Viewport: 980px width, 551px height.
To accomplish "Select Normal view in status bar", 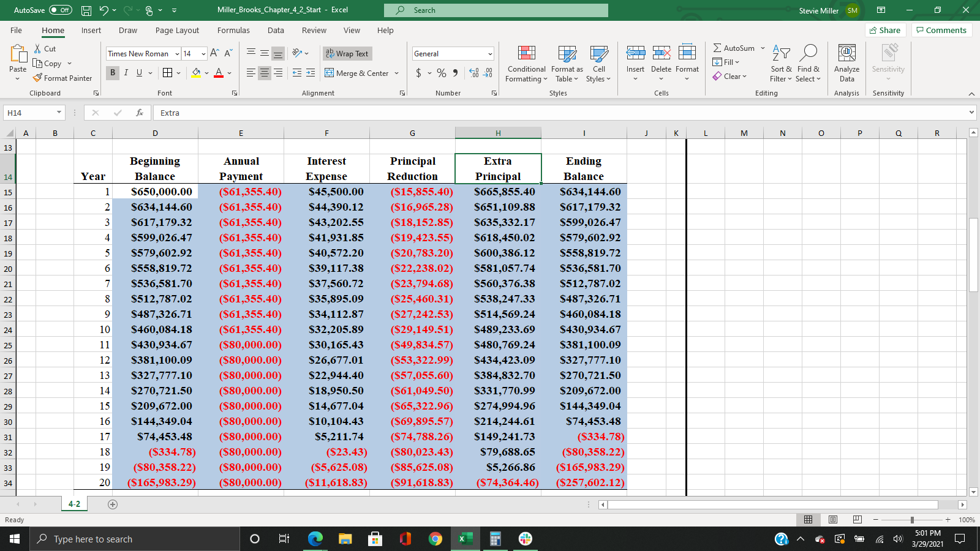I will [808, 520].
